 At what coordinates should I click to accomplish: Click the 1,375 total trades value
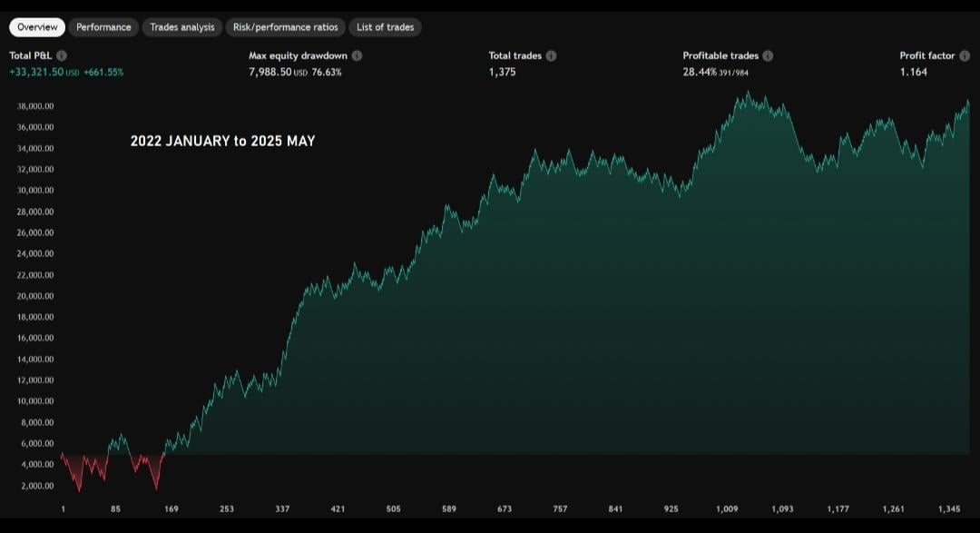click(502, 72)
